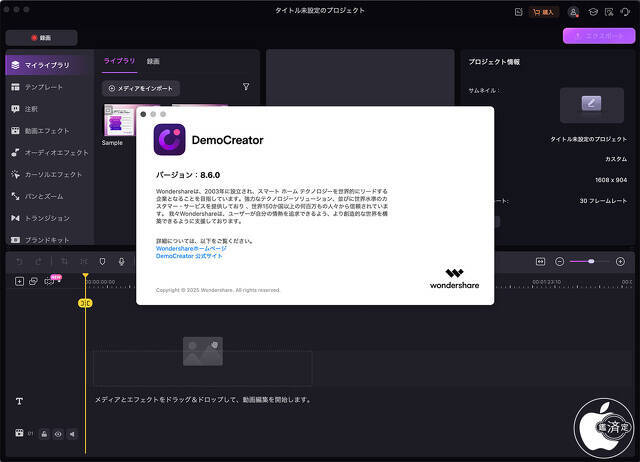Click the redo arrow in timeline toolbar
Screen dimensions: 640x462
38,262
